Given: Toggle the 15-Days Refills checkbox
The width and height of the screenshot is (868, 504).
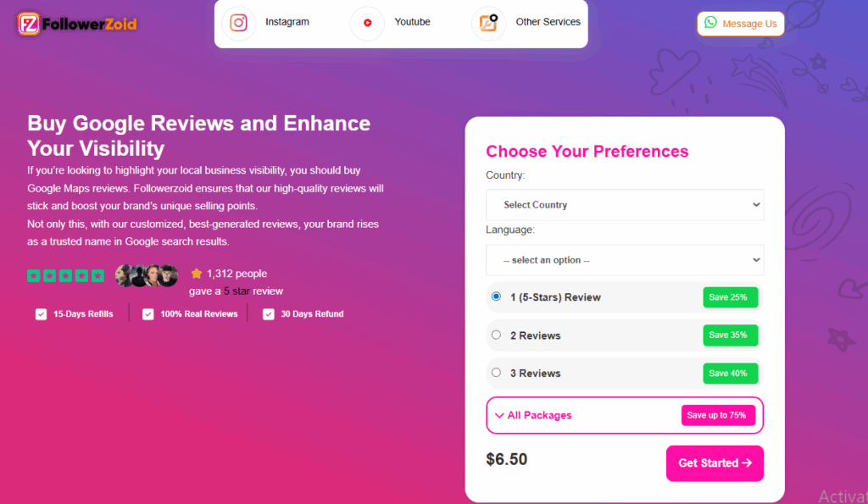Looking at the screenshot, I should [x=41, y=313].
